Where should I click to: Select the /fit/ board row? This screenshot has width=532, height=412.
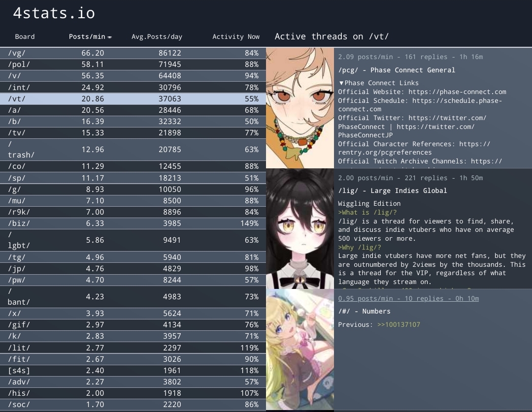[x=133, y=359]
